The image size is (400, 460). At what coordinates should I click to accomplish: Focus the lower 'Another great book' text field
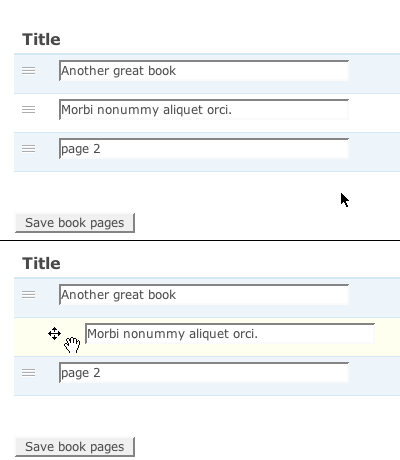point(204,294)
